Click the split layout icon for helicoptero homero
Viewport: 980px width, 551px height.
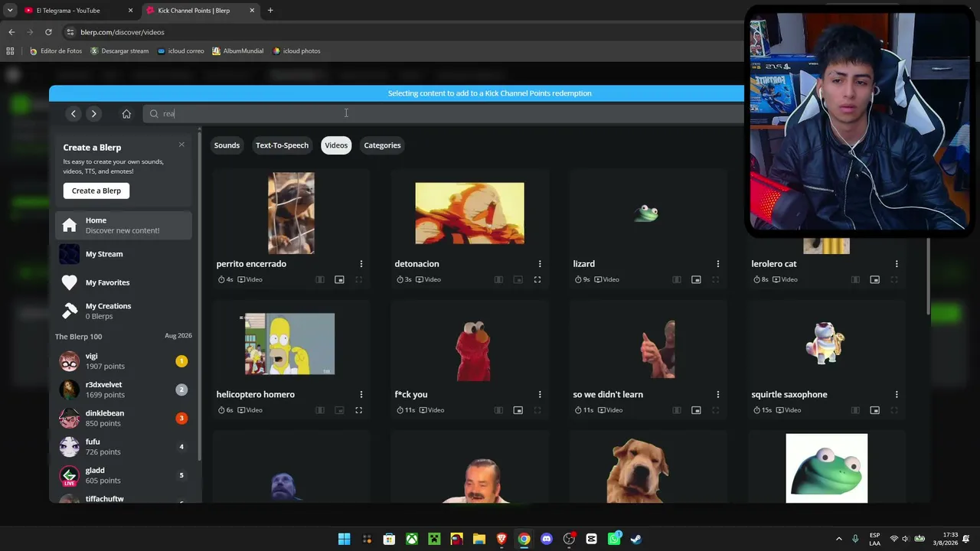pyautogui.click(x=320, y=411)
